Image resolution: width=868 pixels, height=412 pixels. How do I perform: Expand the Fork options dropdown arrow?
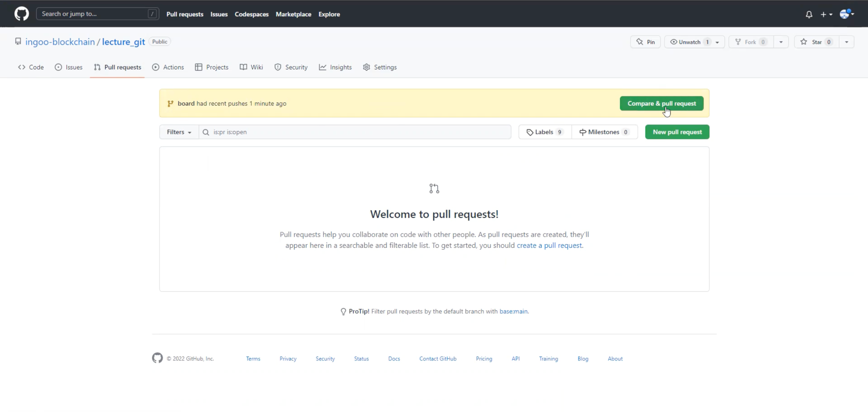coord(781,42)
